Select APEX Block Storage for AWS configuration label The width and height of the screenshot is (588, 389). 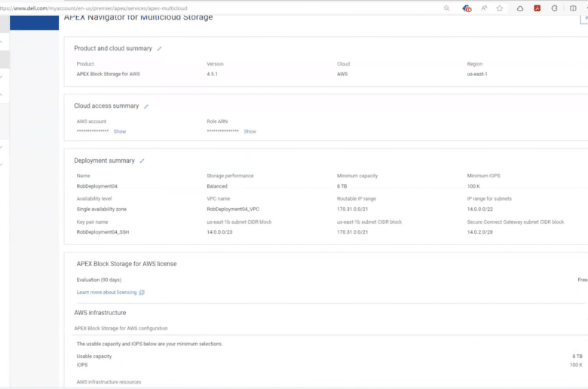click(x=121, y=329)
